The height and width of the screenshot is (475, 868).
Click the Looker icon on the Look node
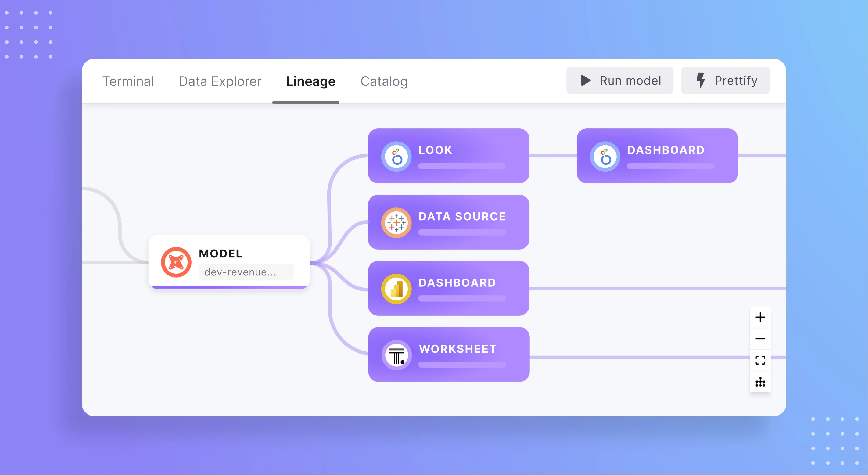(396, 157)
